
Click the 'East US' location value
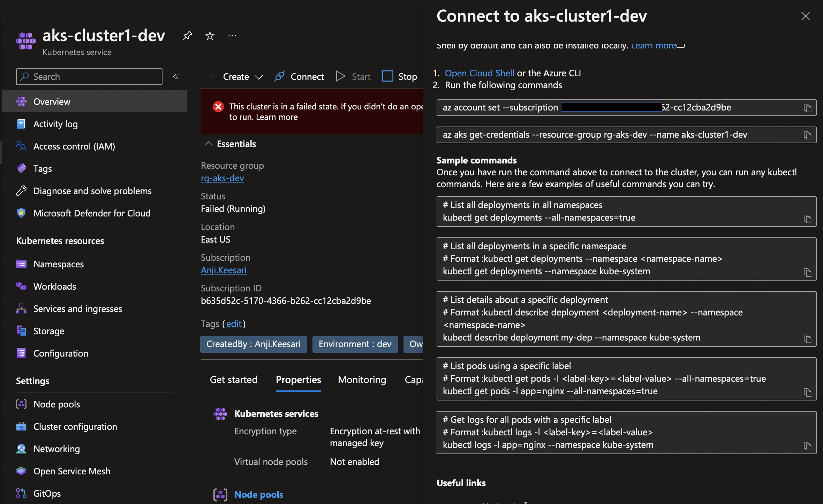pyautogui.click(x=216, y=239)
